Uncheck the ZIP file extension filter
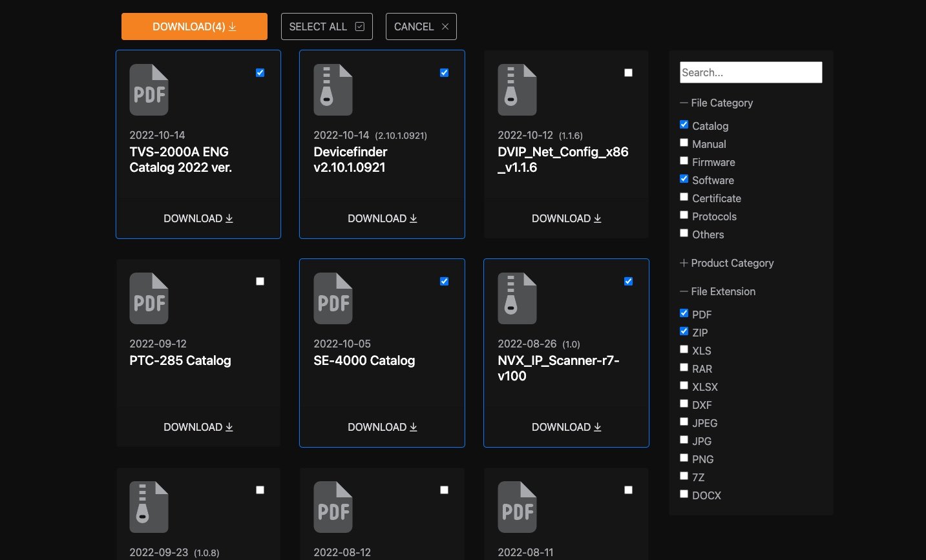 pyautogui.click(x=684, y=331)
